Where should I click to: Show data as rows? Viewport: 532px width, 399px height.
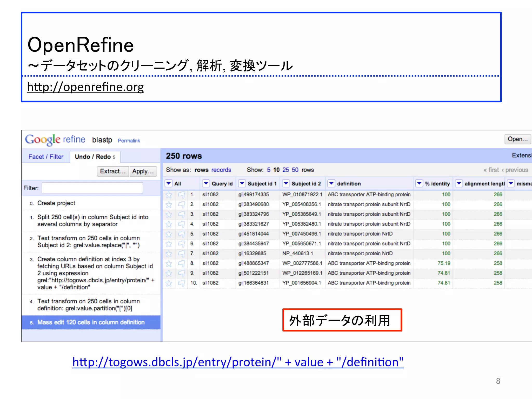click(202, 170)
